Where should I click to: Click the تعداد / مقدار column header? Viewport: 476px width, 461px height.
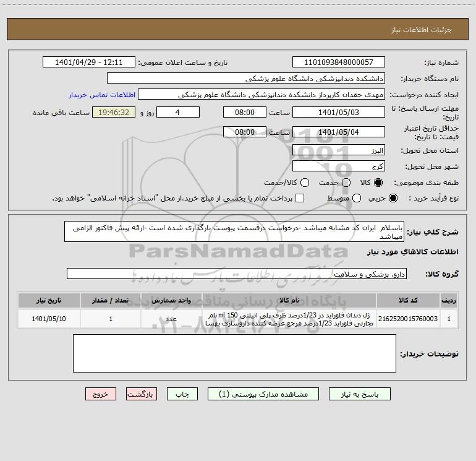(x=111, y=300)
